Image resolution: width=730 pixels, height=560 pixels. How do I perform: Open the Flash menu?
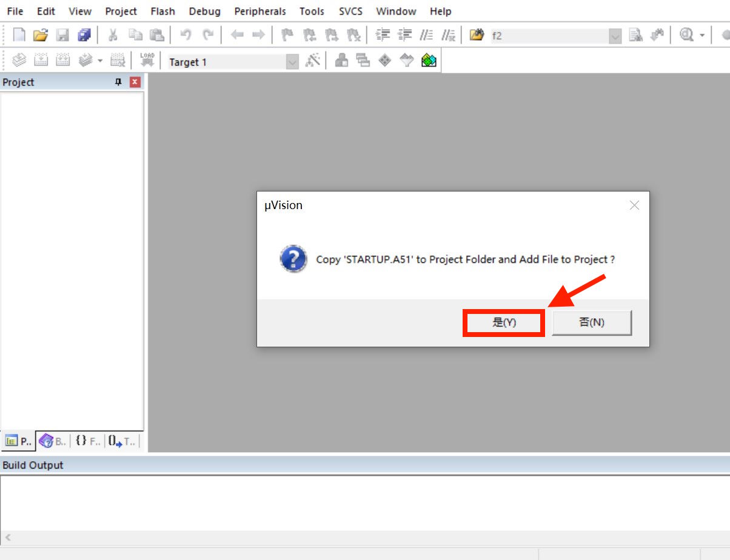point(162,11)
